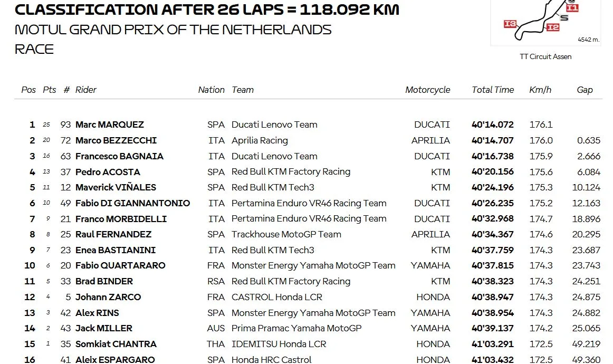This screenshot has height=364, width=613.
Task: Click the Motorcycle column header
Action: [427, 90]
